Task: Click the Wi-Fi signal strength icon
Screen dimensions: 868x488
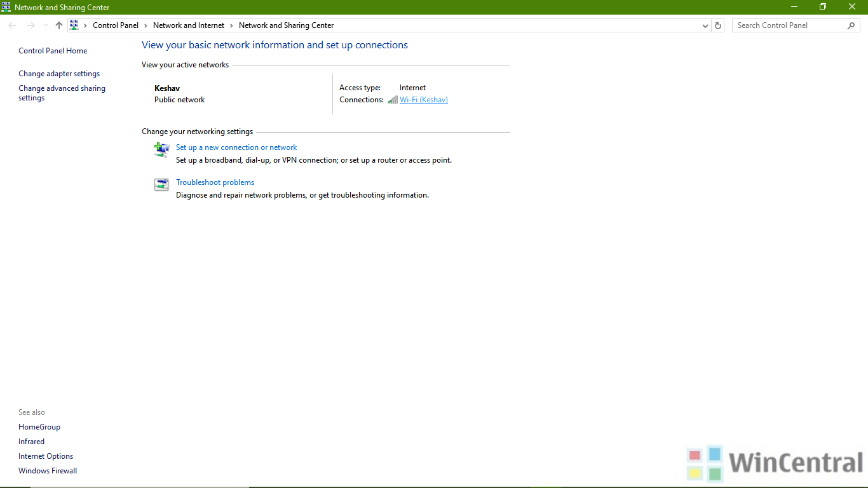Action: pos(393,100)
